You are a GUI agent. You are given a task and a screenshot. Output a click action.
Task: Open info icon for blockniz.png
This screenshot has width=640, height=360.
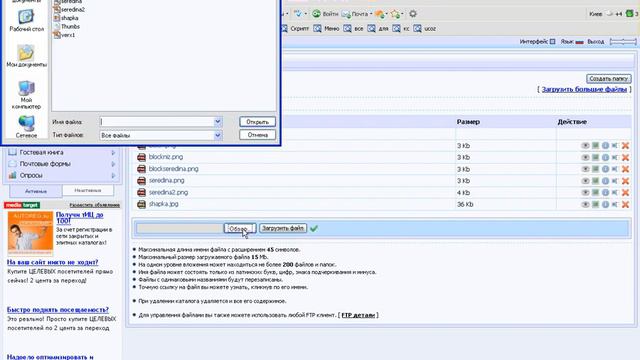pos(605,158)
